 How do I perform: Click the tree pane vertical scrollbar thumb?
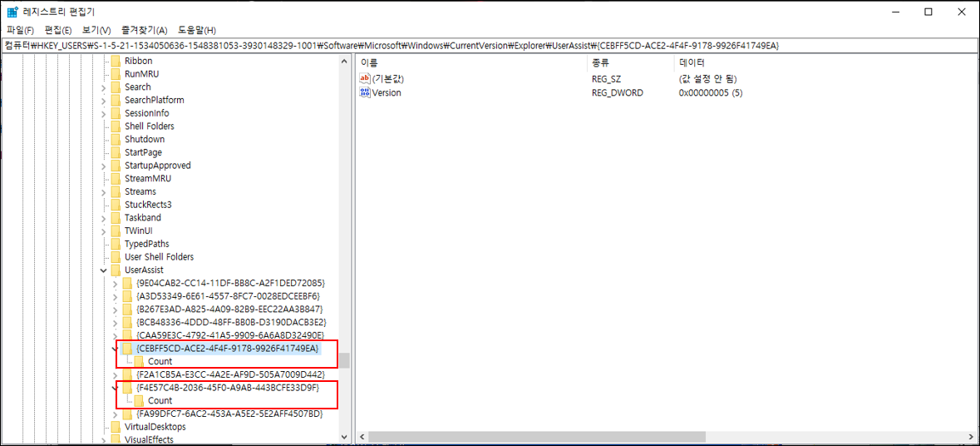[344, 361]
